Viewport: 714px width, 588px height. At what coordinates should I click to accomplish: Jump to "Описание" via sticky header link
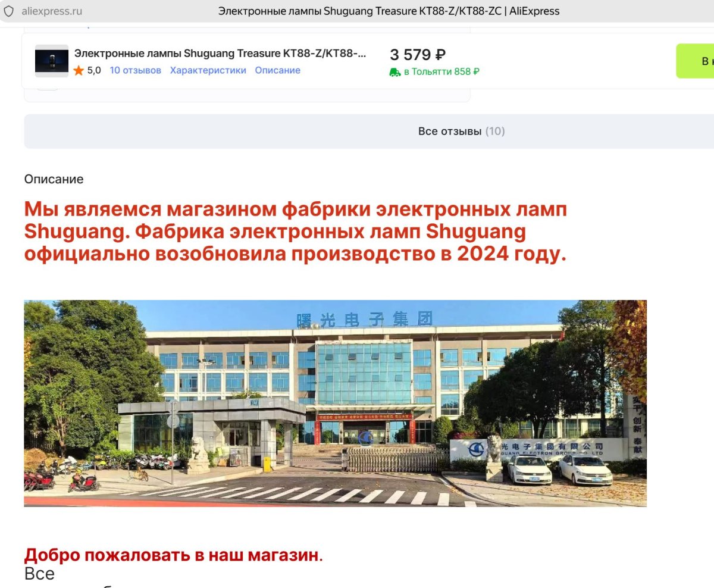[277, 70]
